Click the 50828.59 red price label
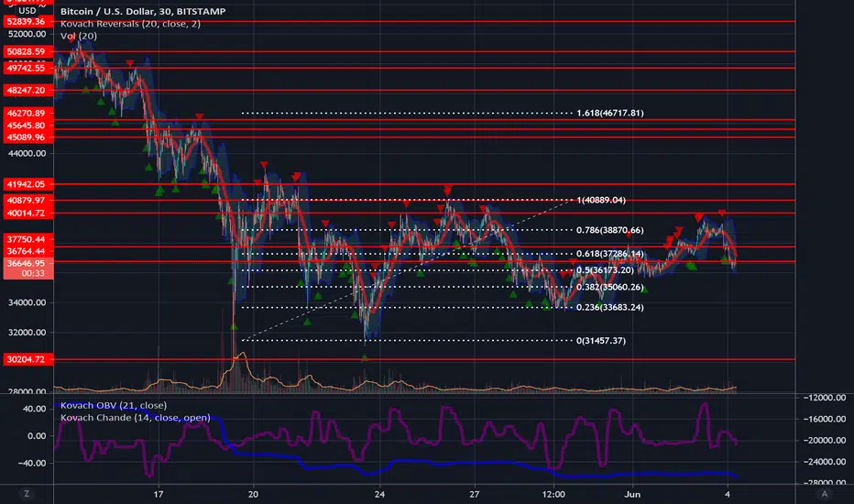Image resolution: width=854 pixels, height=504 pixels. tap(28, 51)
